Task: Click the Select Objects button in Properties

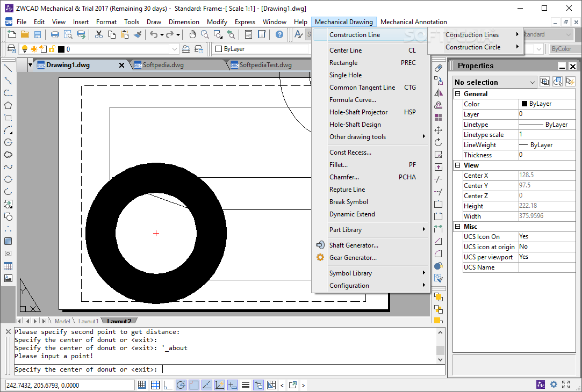Action: [x=557, y=82]
